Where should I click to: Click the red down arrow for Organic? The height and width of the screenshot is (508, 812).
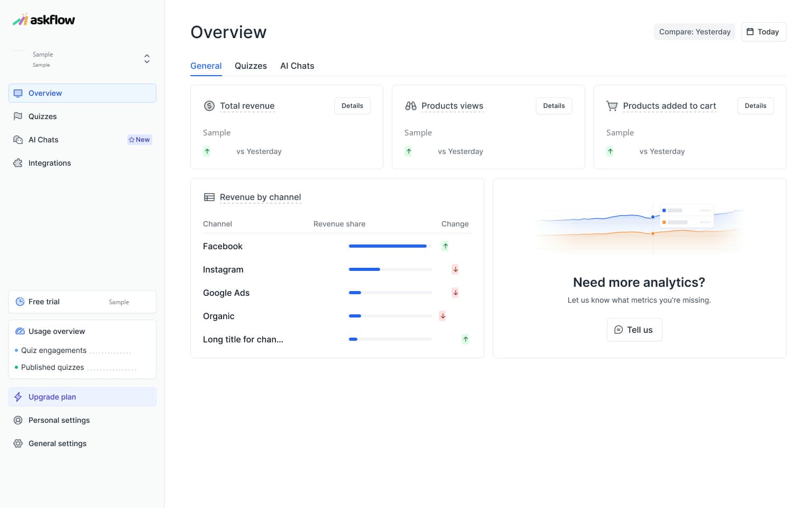(442, 316)
